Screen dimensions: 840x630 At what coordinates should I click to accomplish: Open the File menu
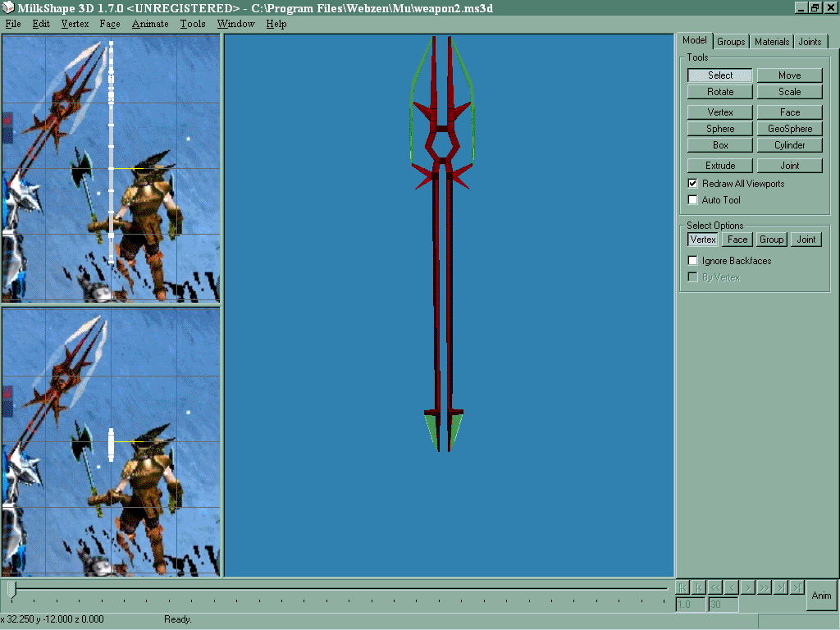(x=13, y=24)
